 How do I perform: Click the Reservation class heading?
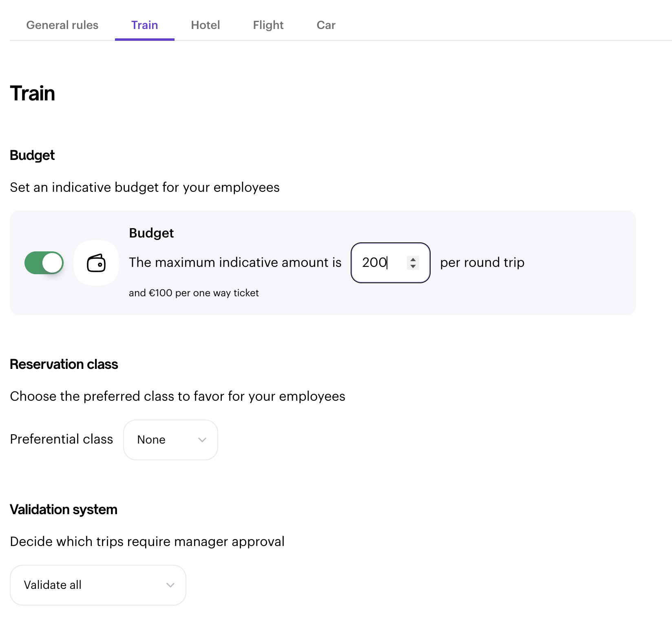point(64,364)
